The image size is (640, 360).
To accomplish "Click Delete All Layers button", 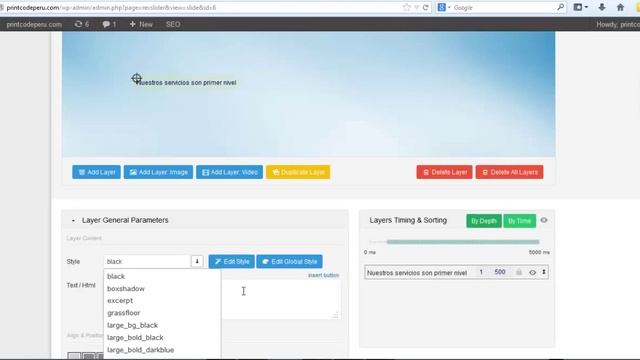I will [509, 172].
